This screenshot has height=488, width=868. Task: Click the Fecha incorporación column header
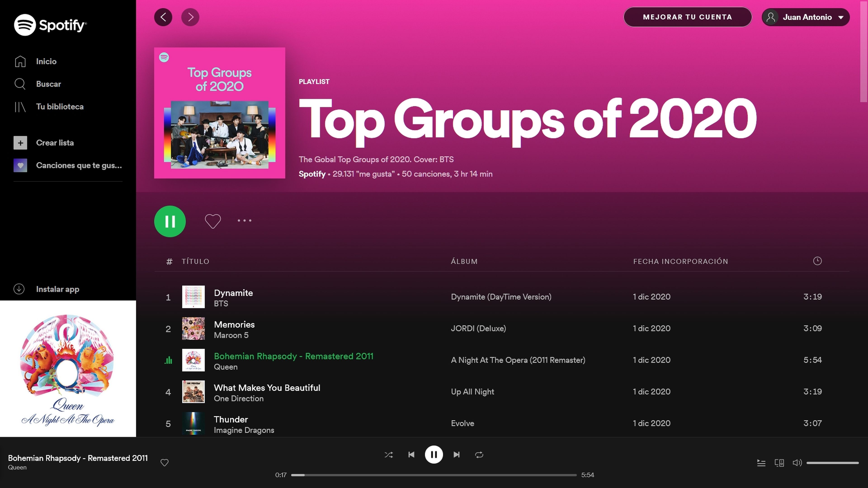tap(681, 261)
